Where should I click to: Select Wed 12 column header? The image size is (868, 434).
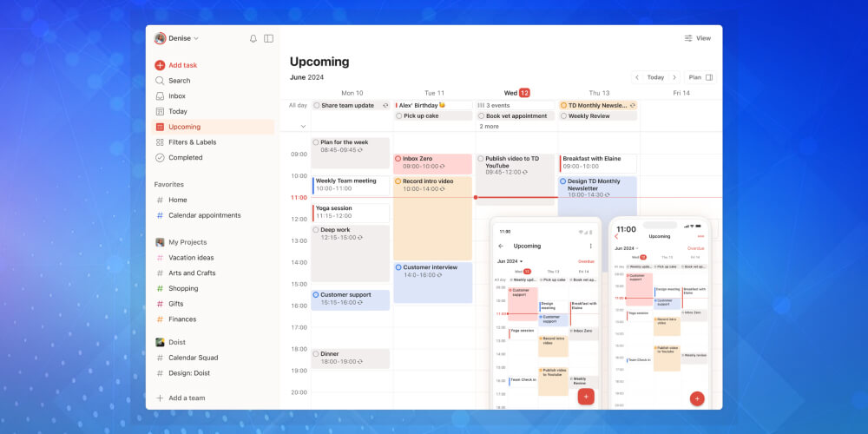tap(516, 93)
